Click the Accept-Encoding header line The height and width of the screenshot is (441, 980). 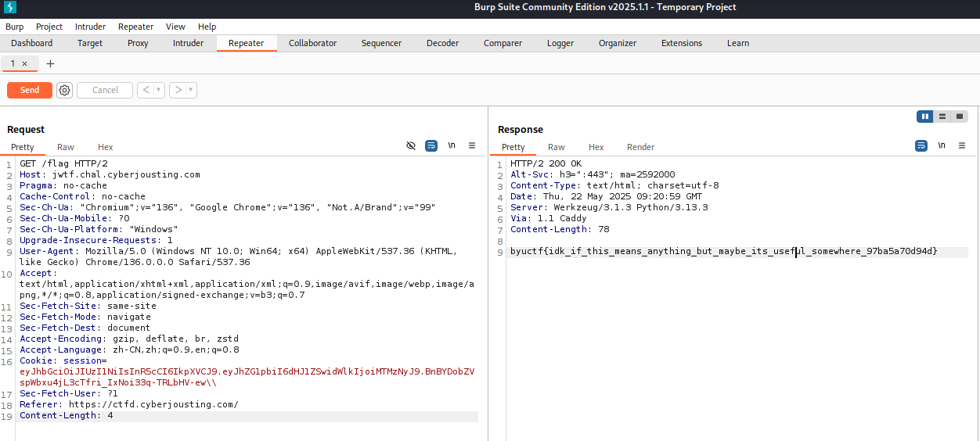[x=129, y=339]
